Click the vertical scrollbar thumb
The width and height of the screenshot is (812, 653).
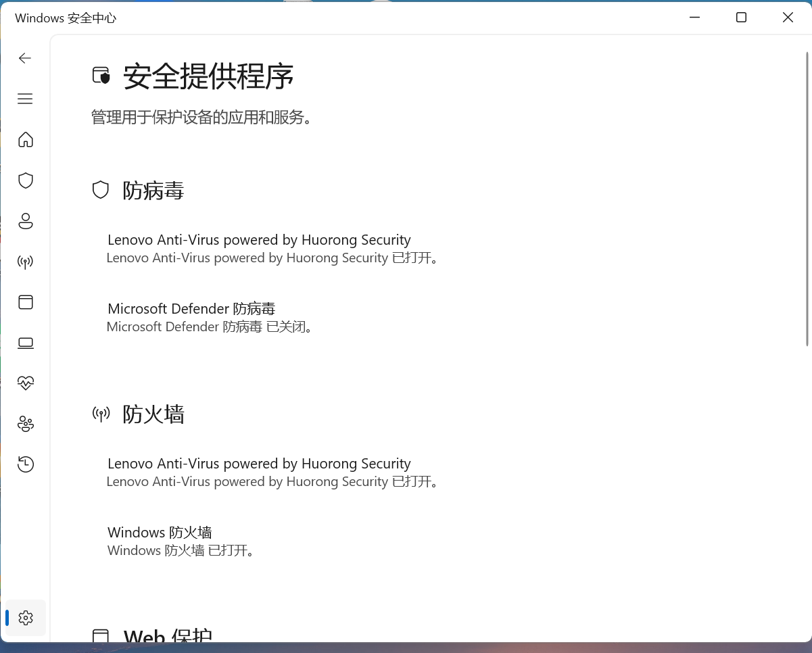pyautogui.click(x=808, y=199)
